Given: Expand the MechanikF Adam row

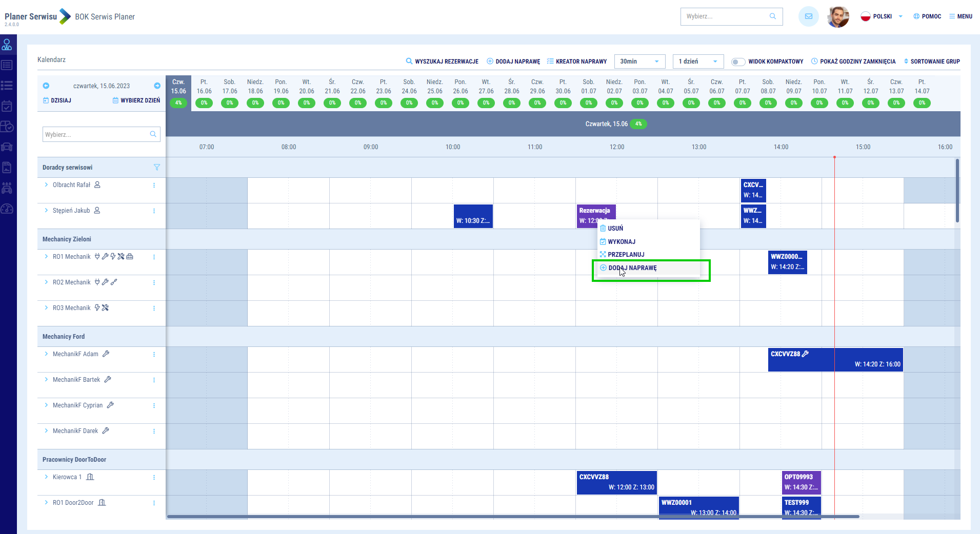Looking at the screenshot, I should [46, 354].
